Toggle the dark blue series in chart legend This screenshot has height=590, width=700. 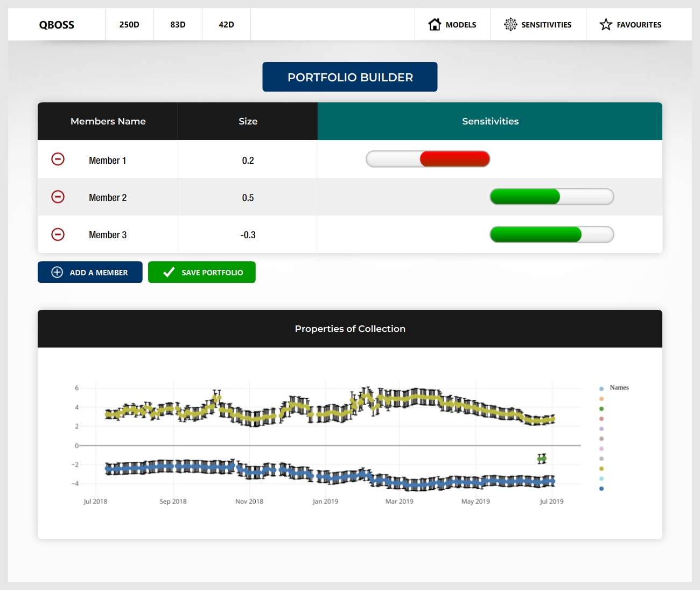click(x=601, y=489)
